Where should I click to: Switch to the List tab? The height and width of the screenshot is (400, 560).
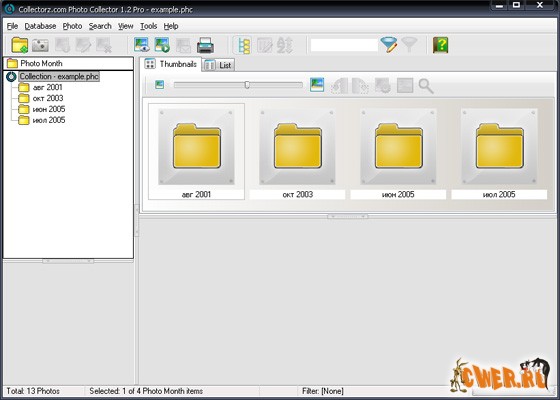(219, 65)
